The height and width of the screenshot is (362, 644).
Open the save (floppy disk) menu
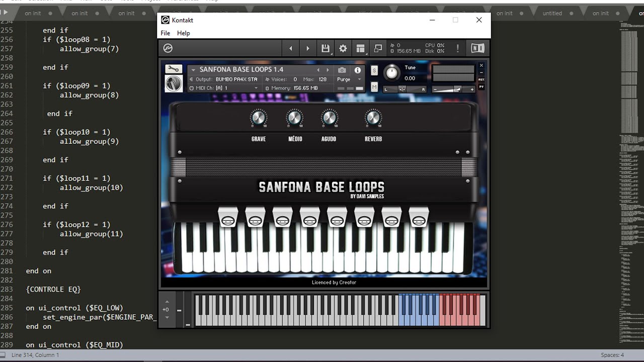(326, 48)
